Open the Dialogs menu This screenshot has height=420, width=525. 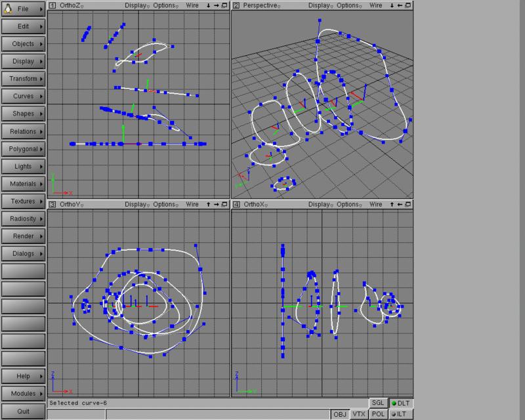click(x=23, y=253)
